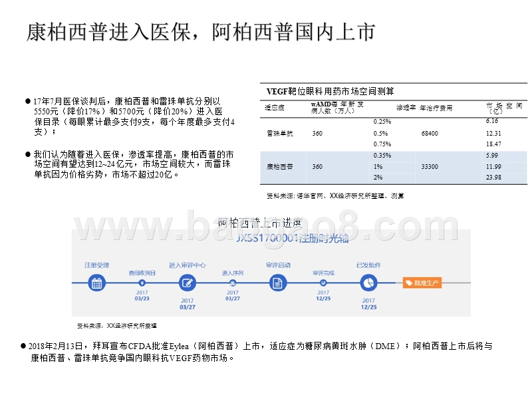Click the 2% penetration rate cell

tap(378, 177)
